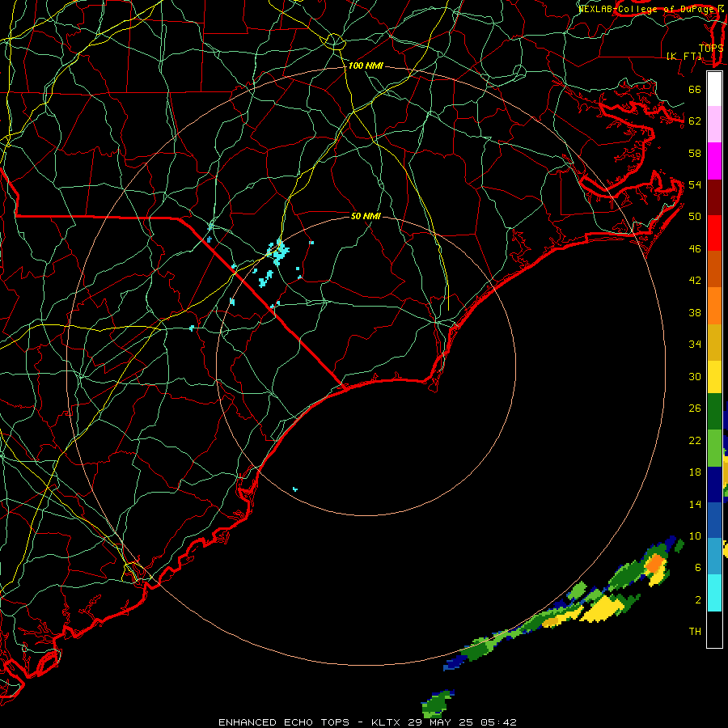Click the light pink legend swatch
This screenshot has height=728, width=728.
click(x=714, y=124)
